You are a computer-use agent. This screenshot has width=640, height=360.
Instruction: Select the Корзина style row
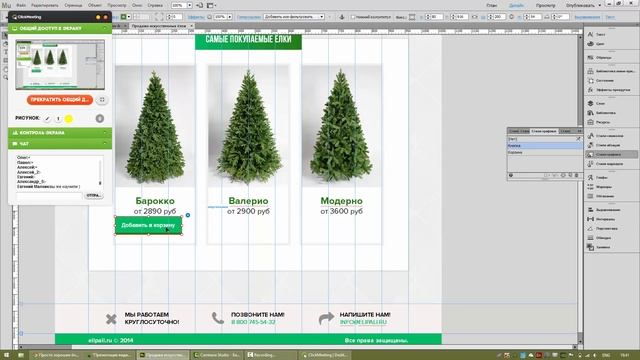544,152
